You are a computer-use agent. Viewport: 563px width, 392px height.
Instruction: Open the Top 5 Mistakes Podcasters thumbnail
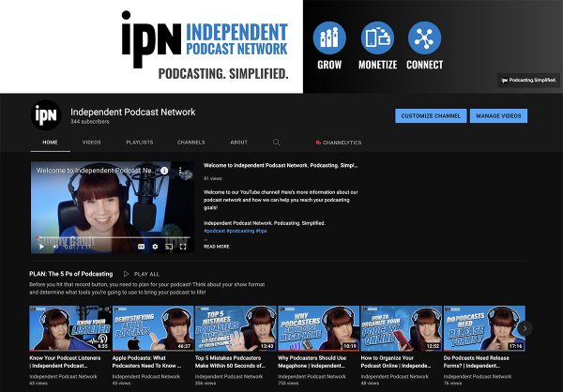point(236,328)
